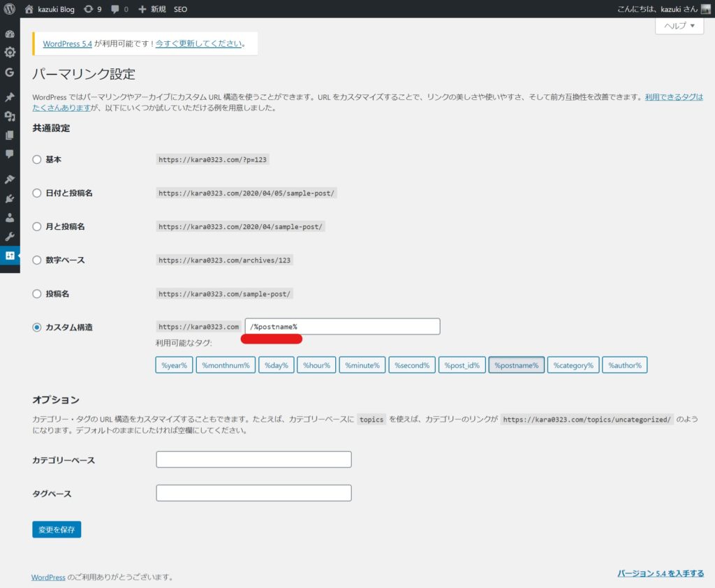Insert the %day% tag
This screenshot has width=715, height=588.
pos(277,365)
